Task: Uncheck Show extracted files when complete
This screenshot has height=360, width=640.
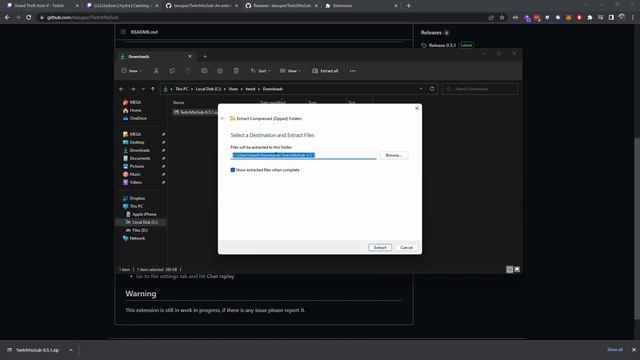Action: (x=233, y=170)
